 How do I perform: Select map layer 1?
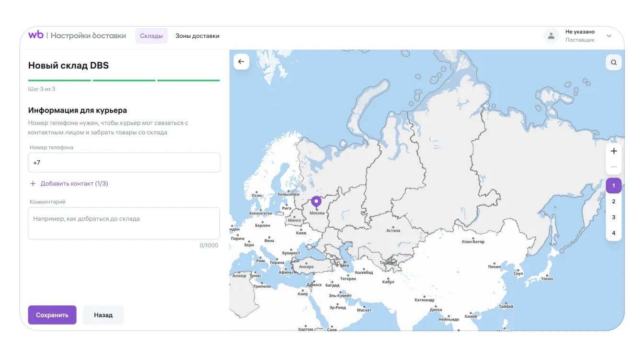coord(613,186)
